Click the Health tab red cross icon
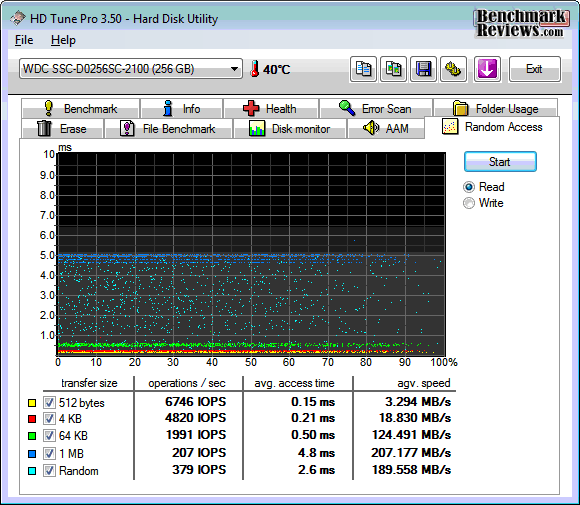This screenshot has width=580, height=505. [251, 108]
